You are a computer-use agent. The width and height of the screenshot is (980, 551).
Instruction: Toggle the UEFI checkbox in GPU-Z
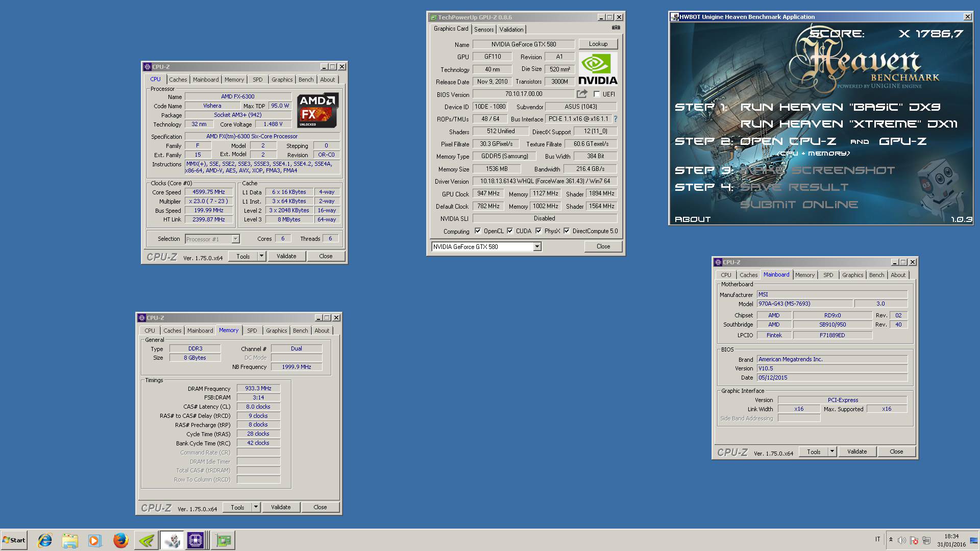pyautogui.click(x=597, y=94)
